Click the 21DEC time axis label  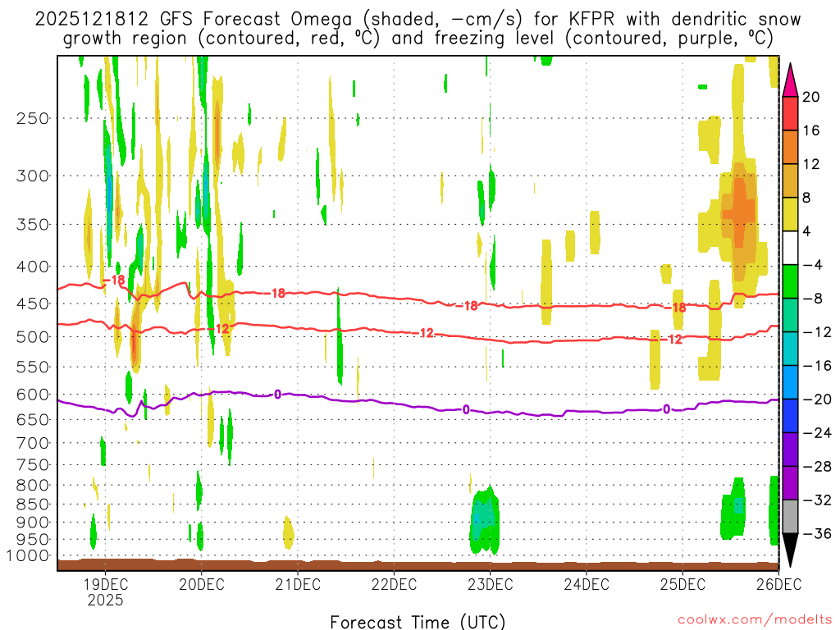point(298,584)
